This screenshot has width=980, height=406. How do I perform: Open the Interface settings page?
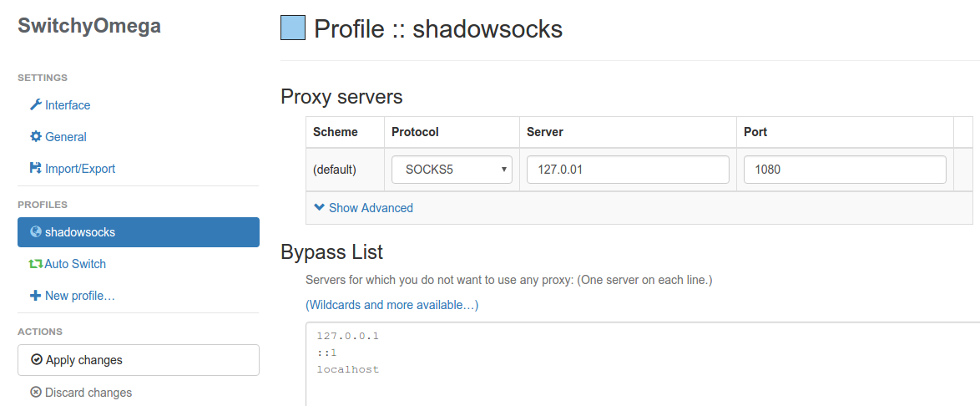point(68,105)
